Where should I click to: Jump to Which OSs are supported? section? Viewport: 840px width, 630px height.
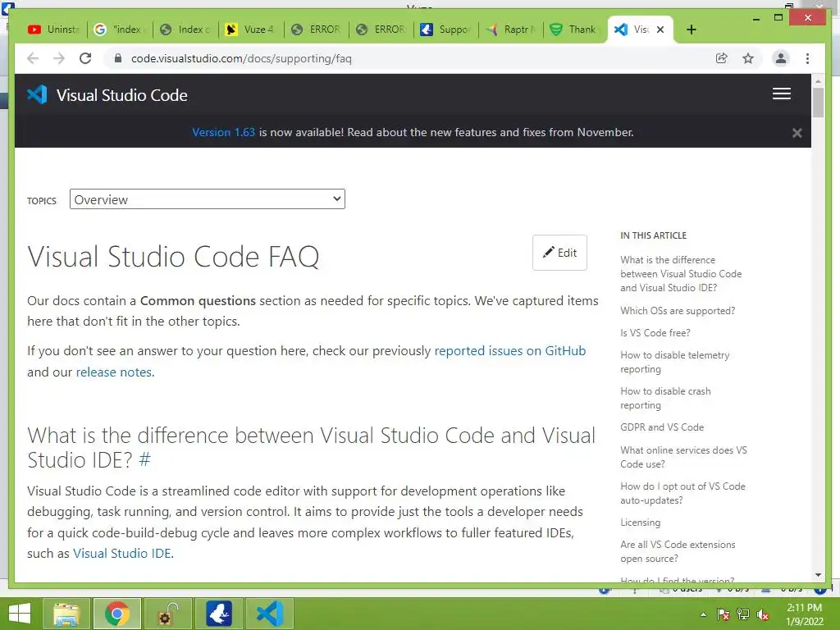678,311
